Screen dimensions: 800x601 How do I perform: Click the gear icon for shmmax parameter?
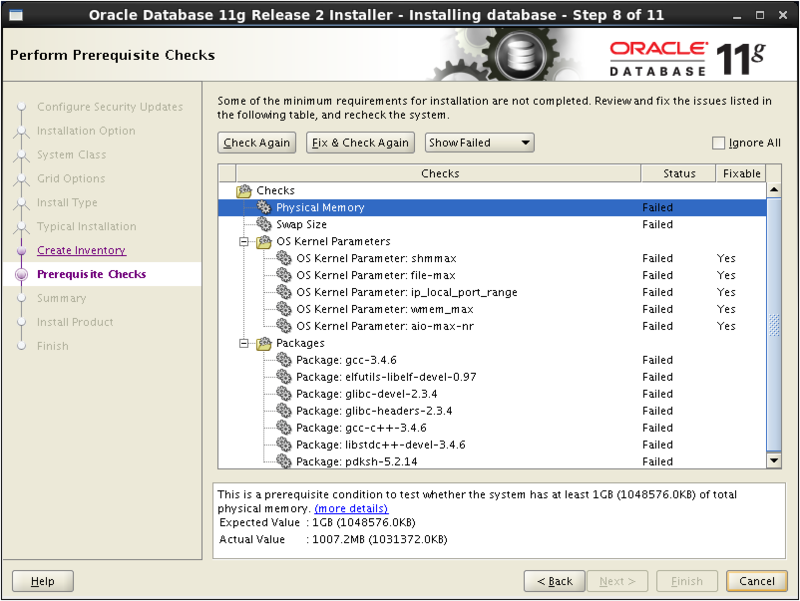tap(284, 258)
